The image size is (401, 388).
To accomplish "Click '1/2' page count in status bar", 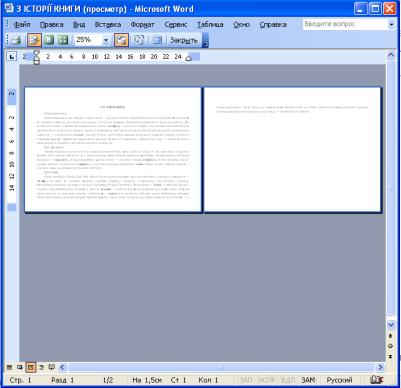I will point(108,380).
